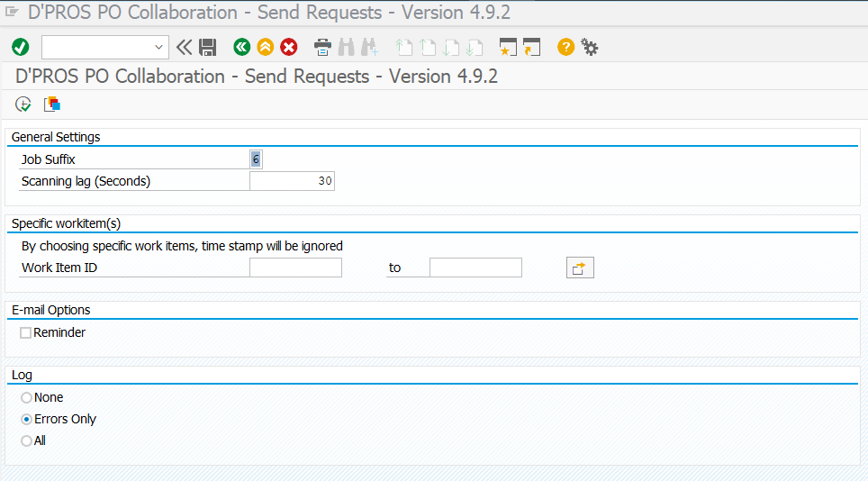Viewport: 868px width, 481px height.
Task: Click the green Back icon
Action: (242, 47)
